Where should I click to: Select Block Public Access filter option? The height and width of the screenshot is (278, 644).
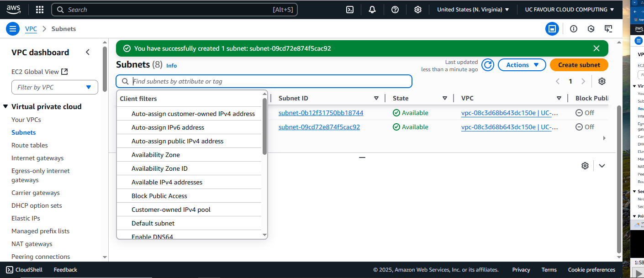pyautogui.click(x=190, y=196)
